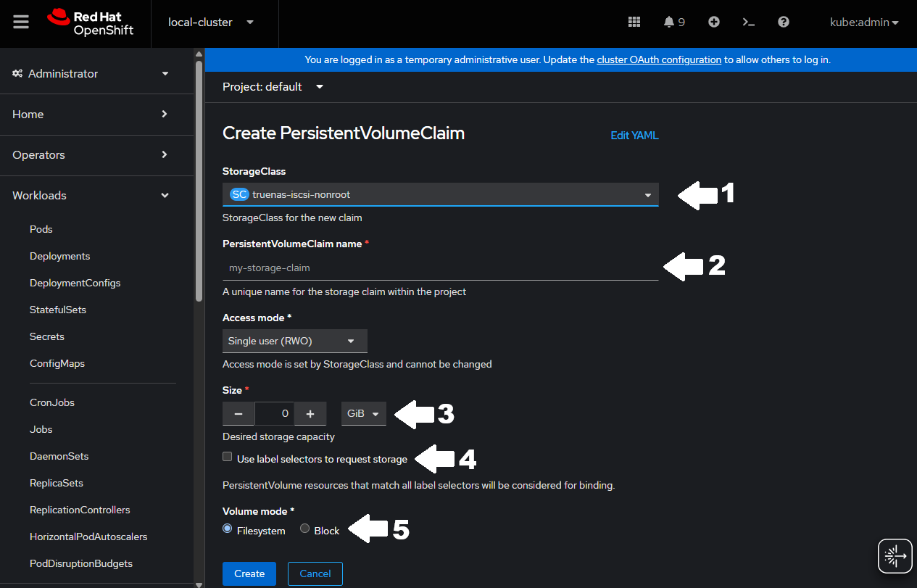Open the GiB size unit dropdown
The image size is (917, 588).
pyautogui.click(x=363, y=413)
